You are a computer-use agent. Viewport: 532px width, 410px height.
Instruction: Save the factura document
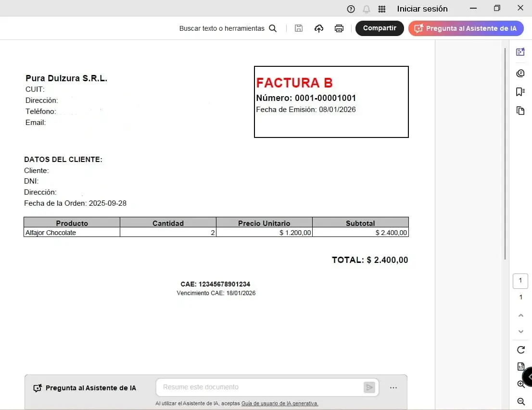298,28
